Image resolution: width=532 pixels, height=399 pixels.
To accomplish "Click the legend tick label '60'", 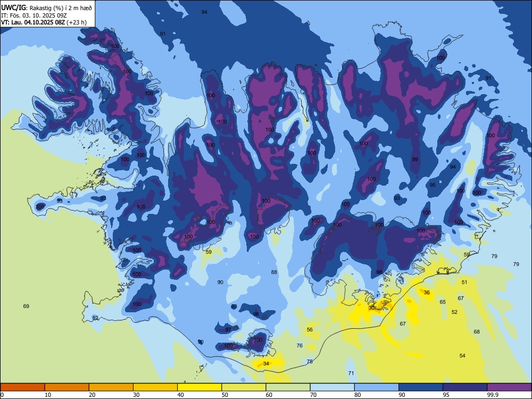I will [x=269, y=395].
